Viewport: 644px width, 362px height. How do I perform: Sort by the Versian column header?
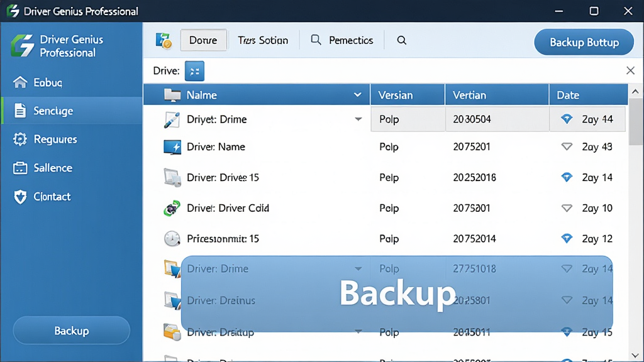click(408, 95)
